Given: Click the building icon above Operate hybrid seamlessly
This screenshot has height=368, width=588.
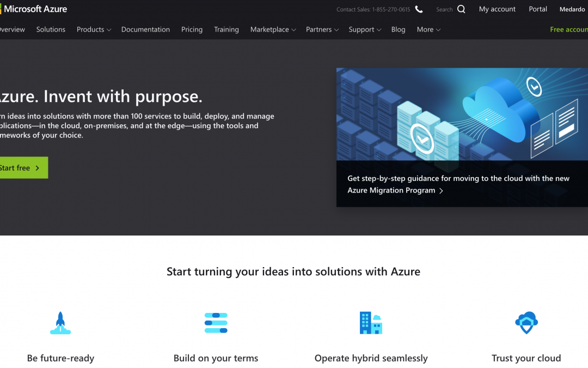Looking at the screenshot, I should pyautogui.click(x=371, y=323).
